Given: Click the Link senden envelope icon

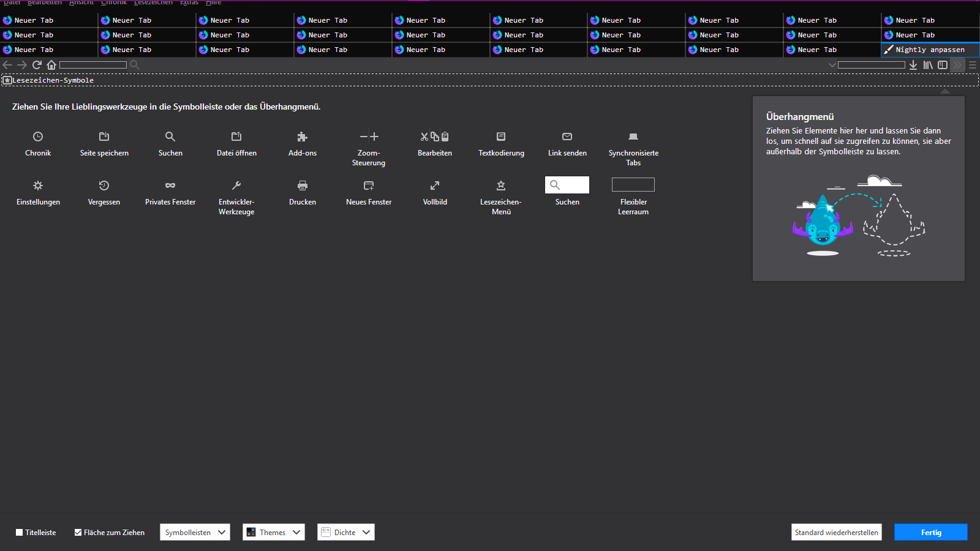Looking at the screenshot, I should 567,137.
